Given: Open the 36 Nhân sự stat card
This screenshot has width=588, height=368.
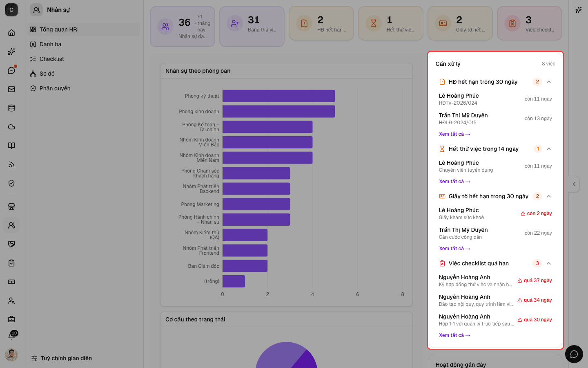Looking at the screenshot, I should point(183,27).
